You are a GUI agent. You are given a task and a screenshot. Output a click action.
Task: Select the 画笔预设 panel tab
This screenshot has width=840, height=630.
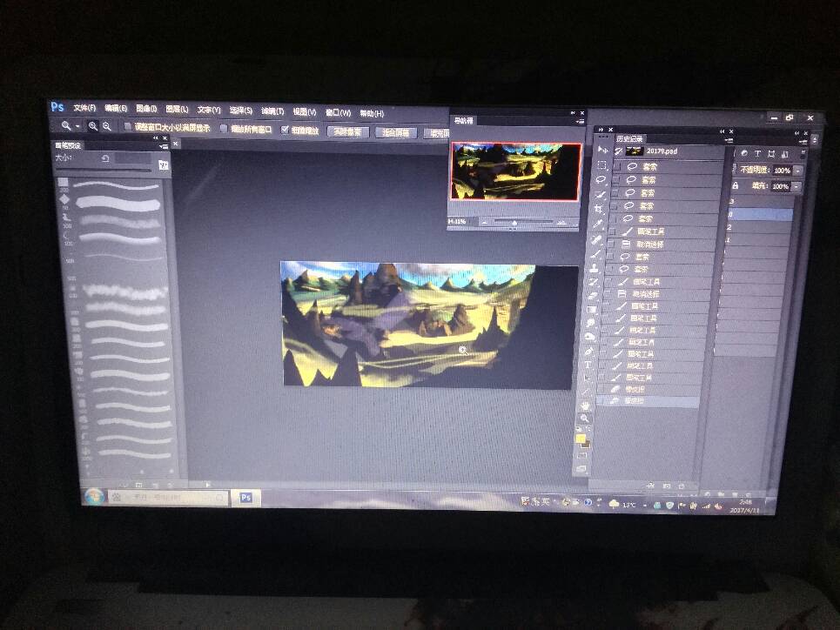tap(68, 145)
